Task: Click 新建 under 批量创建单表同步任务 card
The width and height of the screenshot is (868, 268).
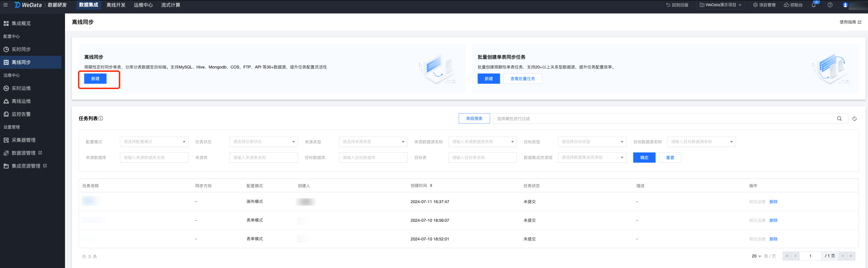Action: pos(489,79)
